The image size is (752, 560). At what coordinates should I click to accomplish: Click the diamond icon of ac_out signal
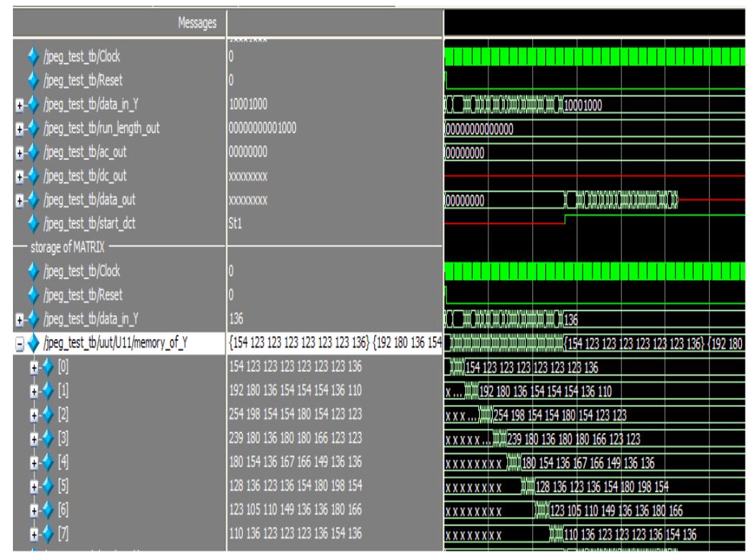(x=33, y=152)
